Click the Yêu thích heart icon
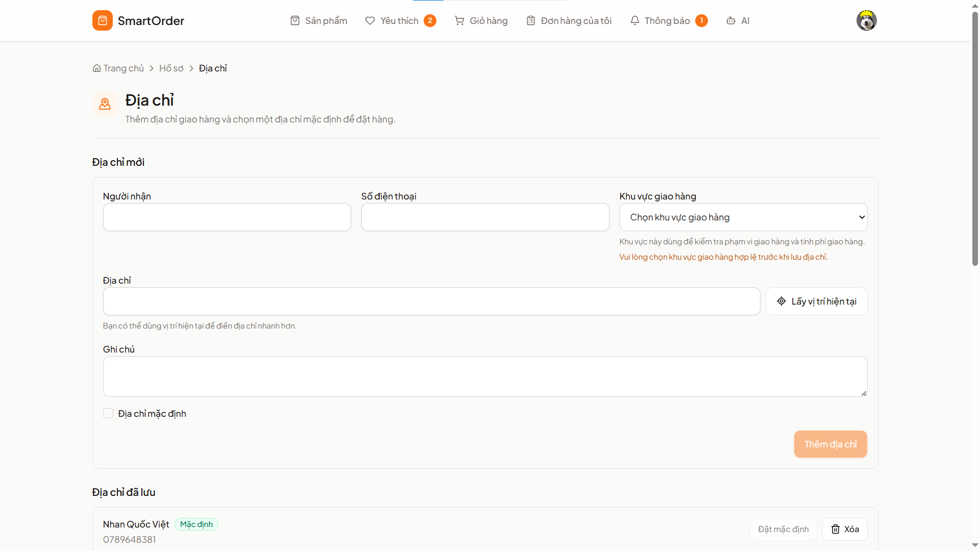 pyautogui.click(x=370, y=20)
